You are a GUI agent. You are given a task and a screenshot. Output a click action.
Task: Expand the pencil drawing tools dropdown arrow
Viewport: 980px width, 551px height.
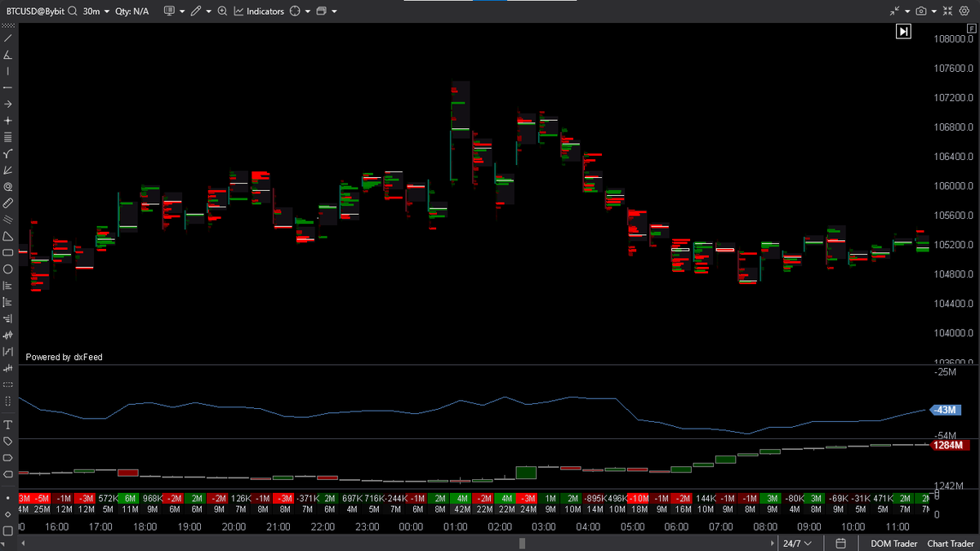tap(209, 12)
